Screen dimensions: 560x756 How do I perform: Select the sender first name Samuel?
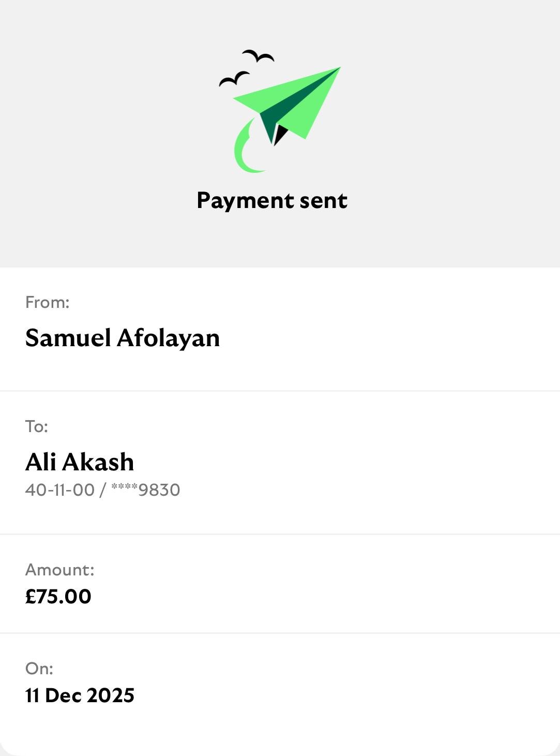(x=68, y=338)
